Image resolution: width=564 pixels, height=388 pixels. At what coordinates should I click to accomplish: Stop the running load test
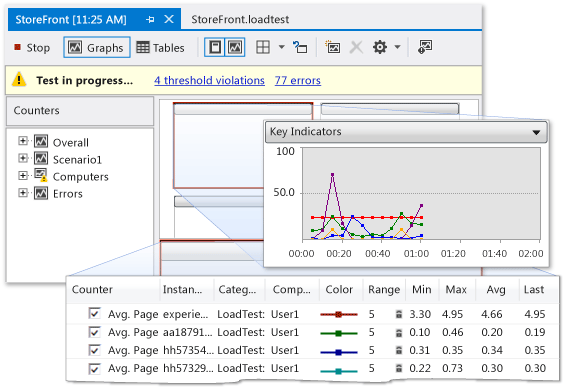[x=32, y=47]
